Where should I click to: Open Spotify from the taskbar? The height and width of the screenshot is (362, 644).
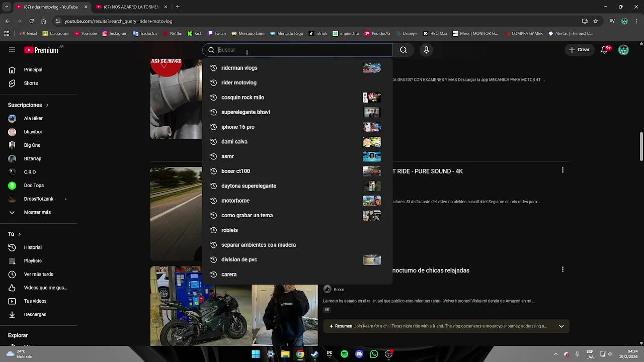[x=344, y=354]
